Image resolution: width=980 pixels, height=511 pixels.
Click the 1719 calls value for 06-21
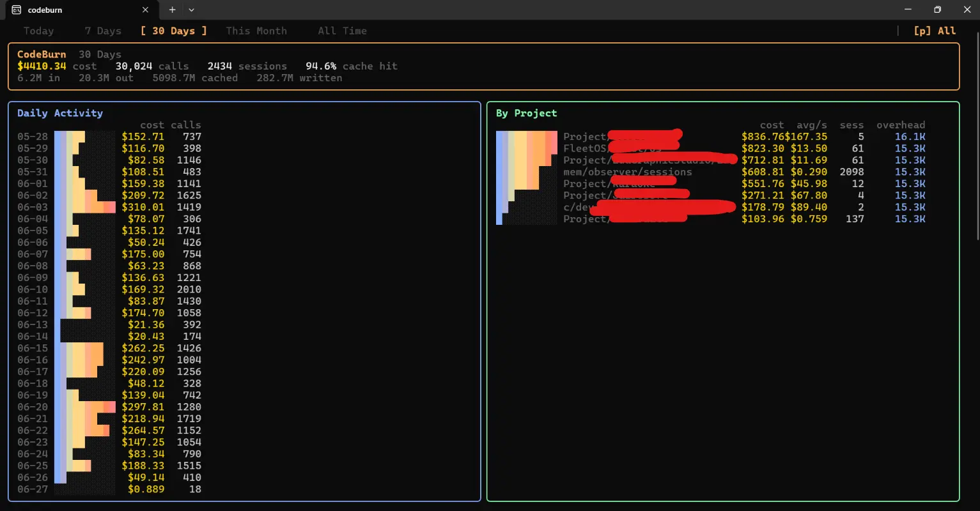click(189, 419)
